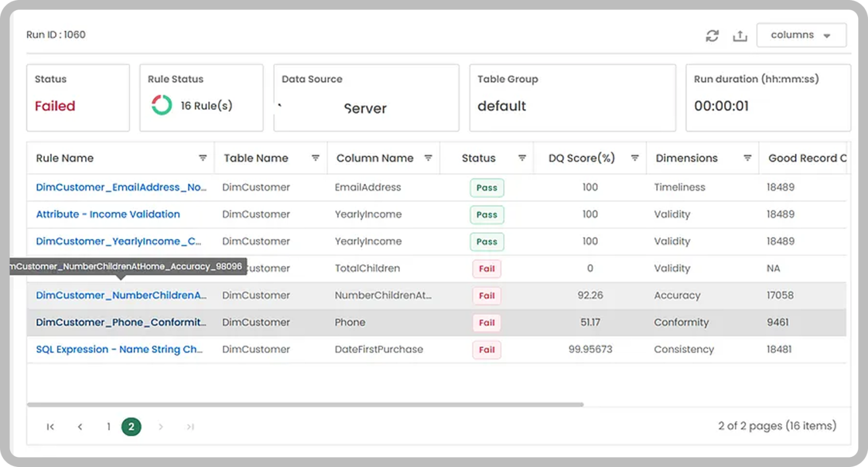Sort by Rule Name column header

tap(65, 158)
